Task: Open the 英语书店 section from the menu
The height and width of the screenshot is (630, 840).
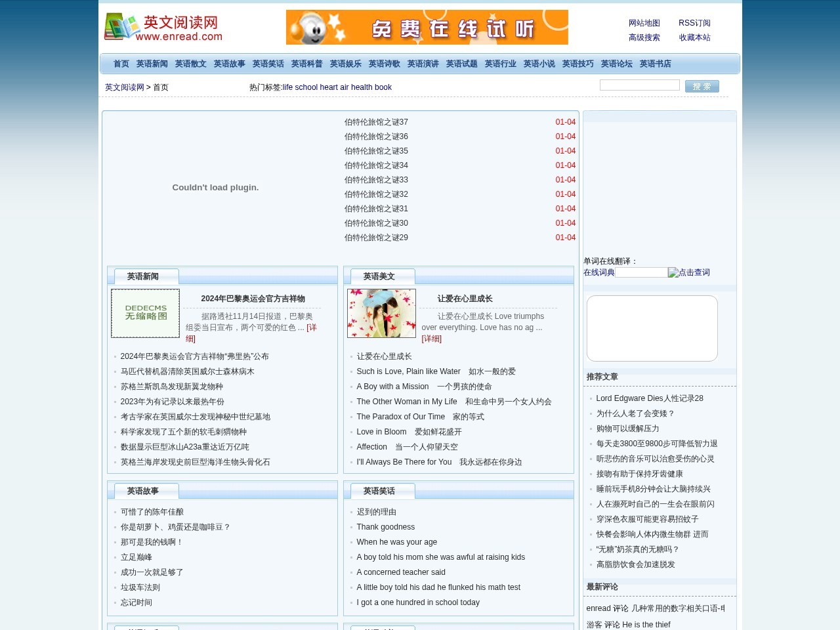Action: click(655, 64)
